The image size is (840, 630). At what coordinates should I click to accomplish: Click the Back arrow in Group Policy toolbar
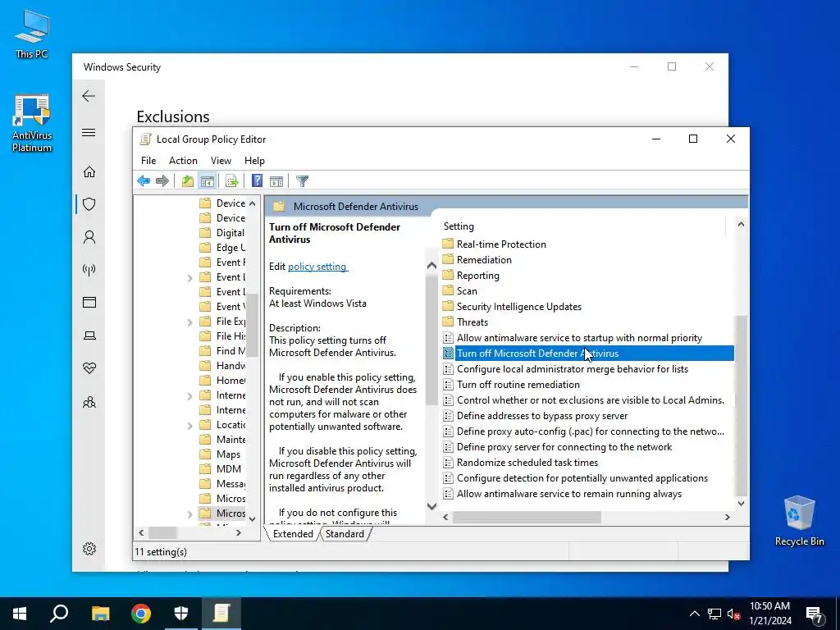tap(144, 181)
